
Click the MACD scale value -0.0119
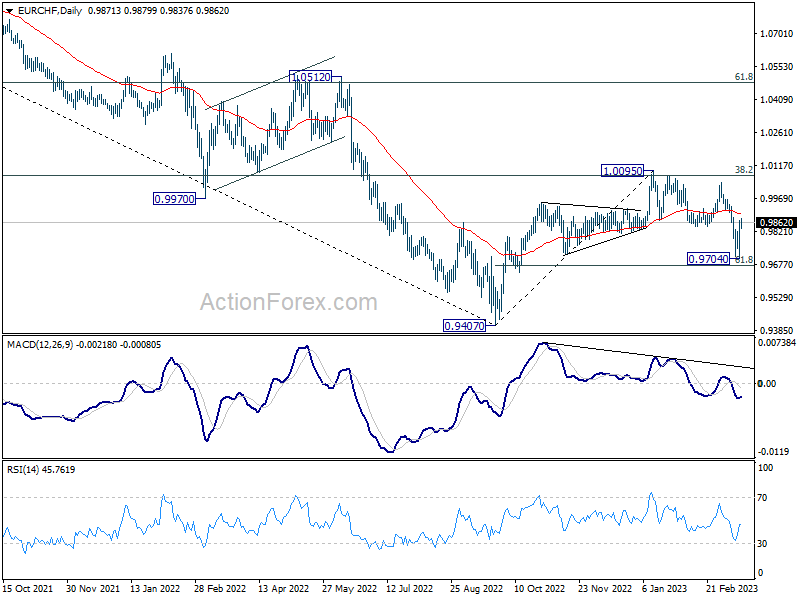(x=773, y=452)
